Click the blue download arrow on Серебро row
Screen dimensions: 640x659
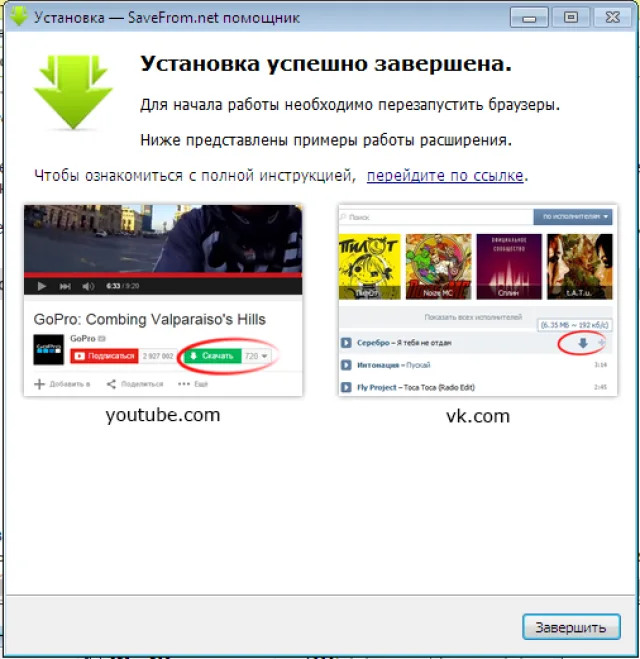click(x=583, y=343)
